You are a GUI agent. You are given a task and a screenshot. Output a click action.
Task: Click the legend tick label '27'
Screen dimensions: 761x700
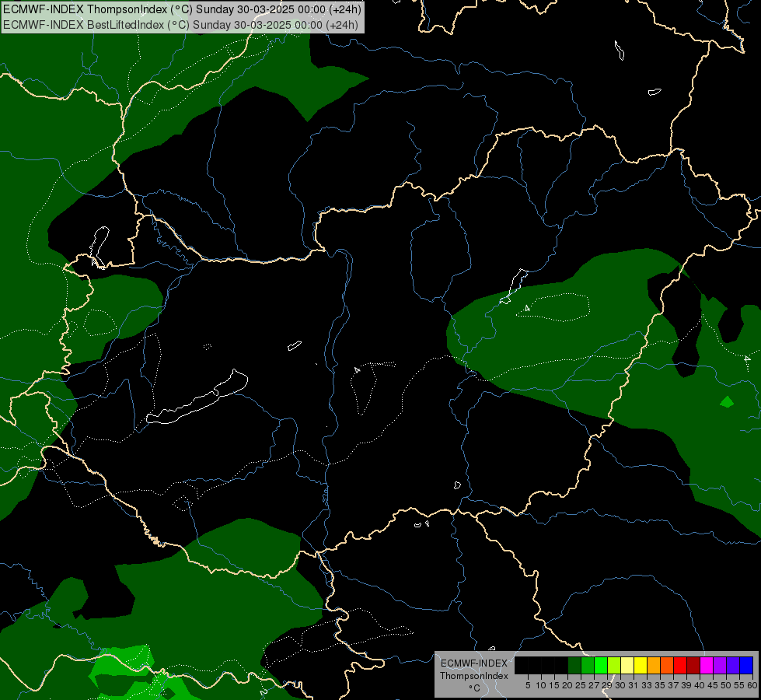(x=594, y=685)
